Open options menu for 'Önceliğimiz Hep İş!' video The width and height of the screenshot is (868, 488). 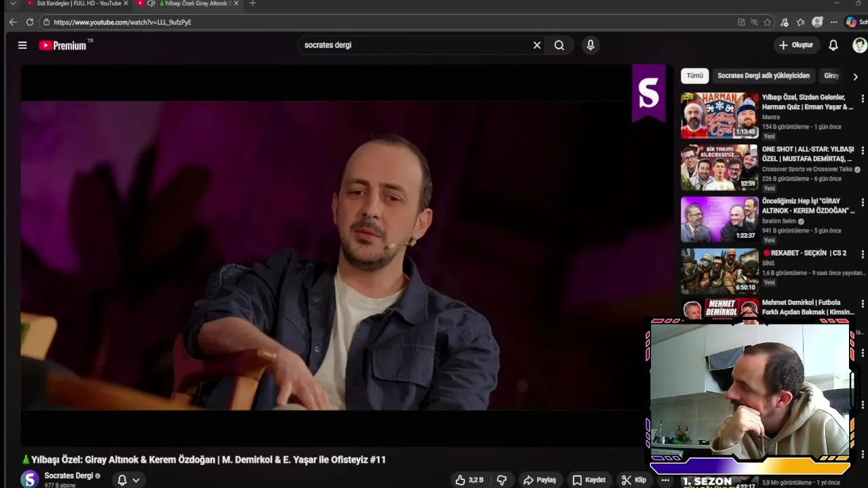[863, 202]
